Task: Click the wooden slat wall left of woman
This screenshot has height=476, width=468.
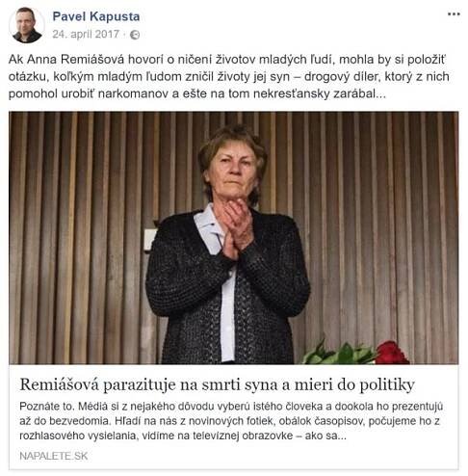Action: click(x=77, y=238)
